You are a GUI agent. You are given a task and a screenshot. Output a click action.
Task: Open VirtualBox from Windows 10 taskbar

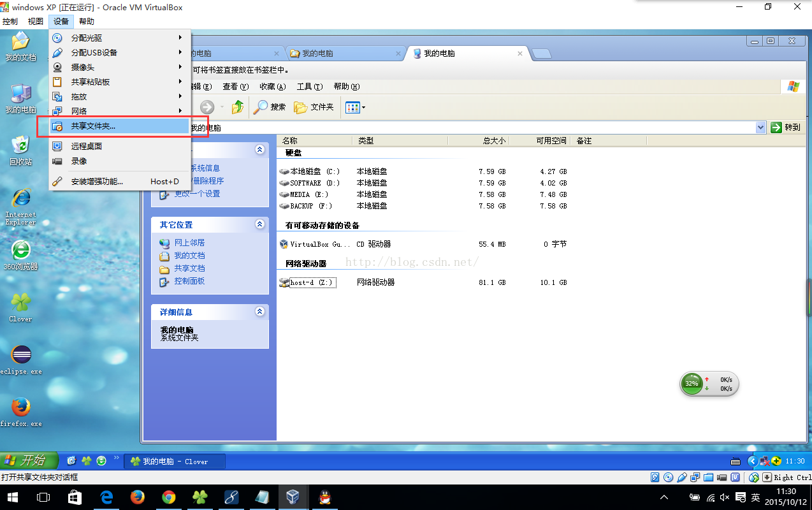point(293,497)
